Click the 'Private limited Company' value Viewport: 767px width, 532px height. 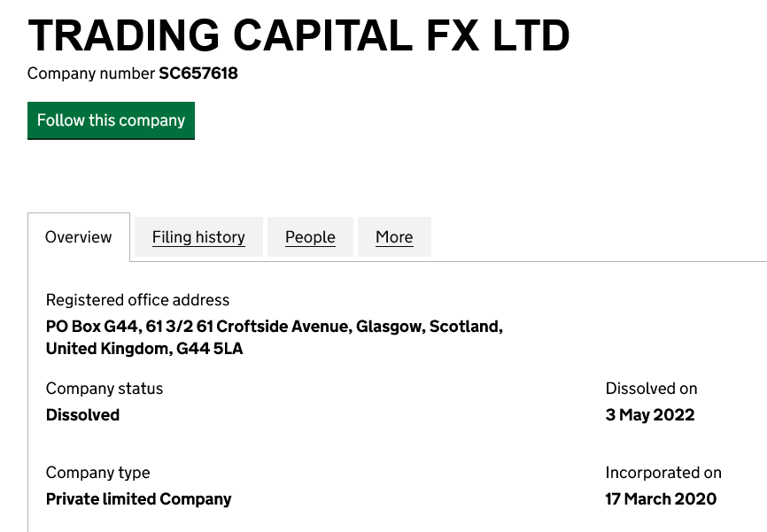pos(138,499)
